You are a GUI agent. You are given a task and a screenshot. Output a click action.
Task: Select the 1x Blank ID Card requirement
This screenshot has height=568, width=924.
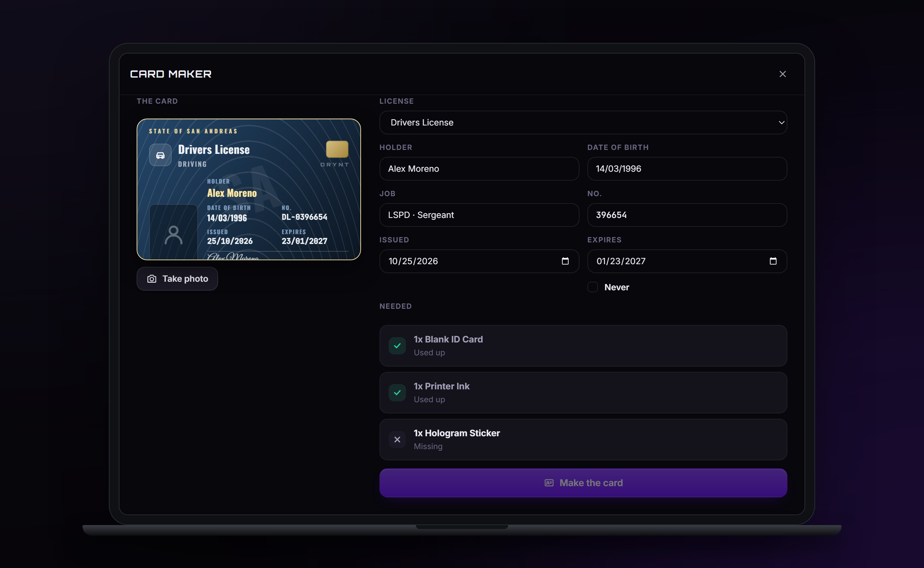pyautogui.click(x=583, y=346)
